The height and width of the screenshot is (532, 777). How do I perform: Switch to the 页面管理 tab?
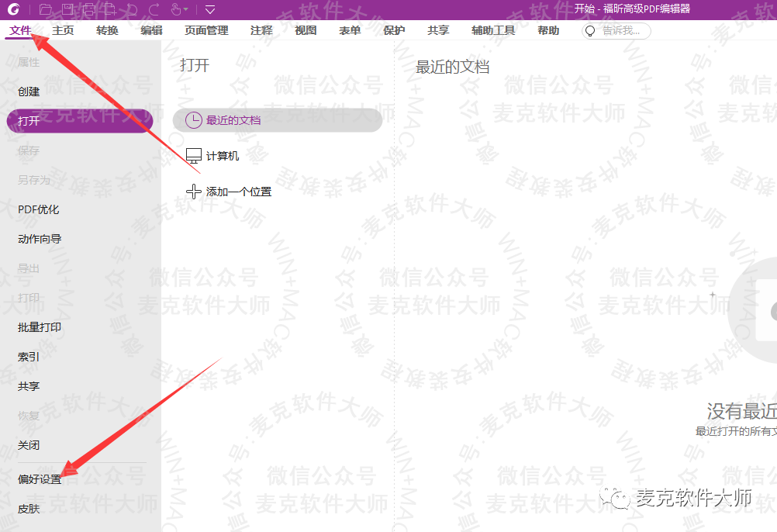pyautogui.click(x=206, y=30)
